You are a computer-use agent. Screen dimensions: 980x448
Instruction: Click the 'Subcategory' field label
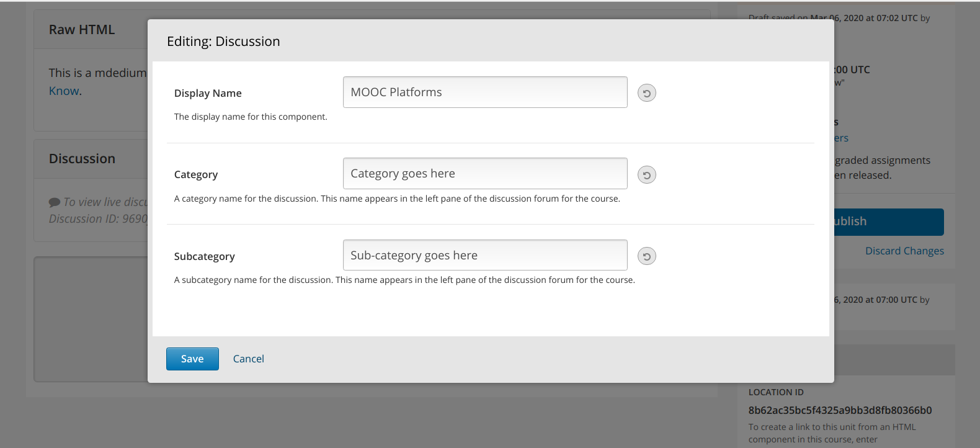[205, 256]
